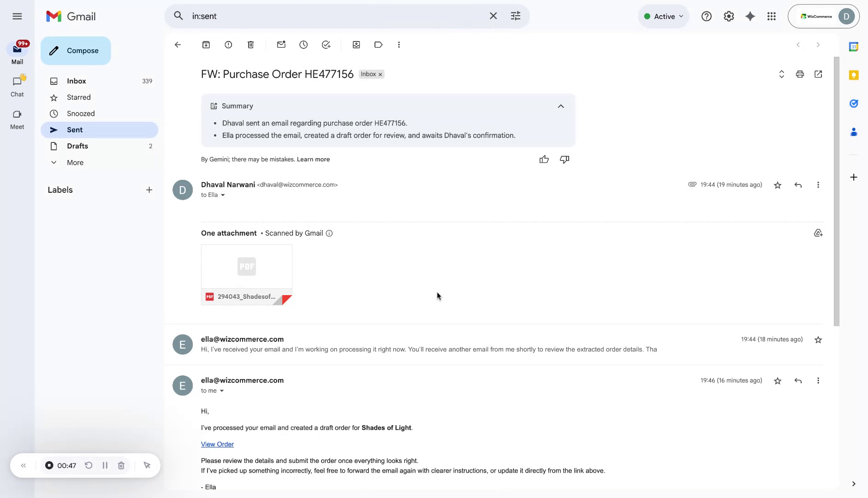Archive the Purchase Order conversation
The width and height of the screenshot is (868, 498).
(206, 44)
